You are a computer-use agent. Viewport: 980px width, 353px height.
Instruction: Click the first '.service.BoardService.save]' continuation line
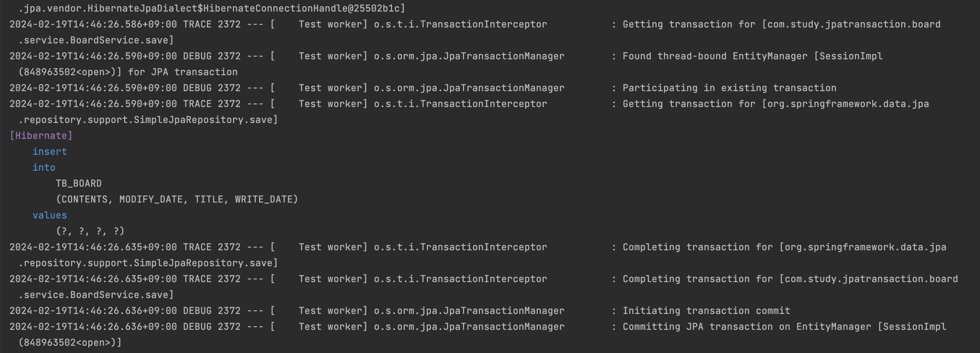click(96, 40)
